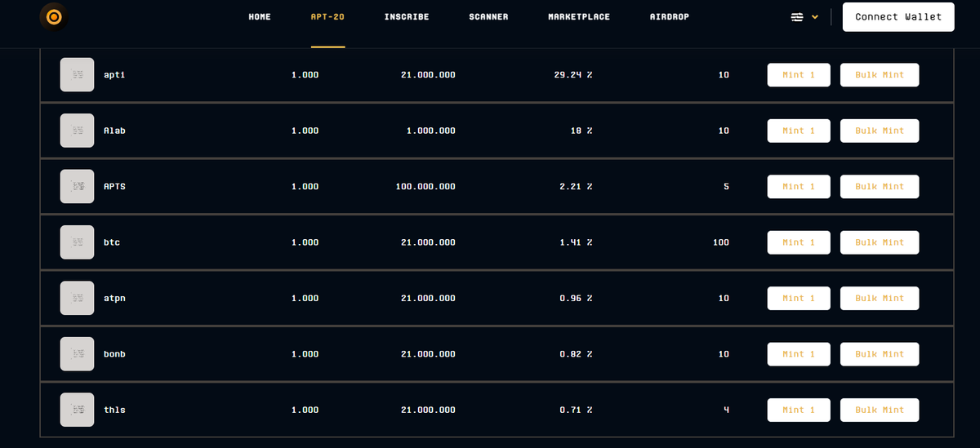The width and height of the screenshot is (980, 448).
Task: Select the apti token name
Action: pos(114,75)
